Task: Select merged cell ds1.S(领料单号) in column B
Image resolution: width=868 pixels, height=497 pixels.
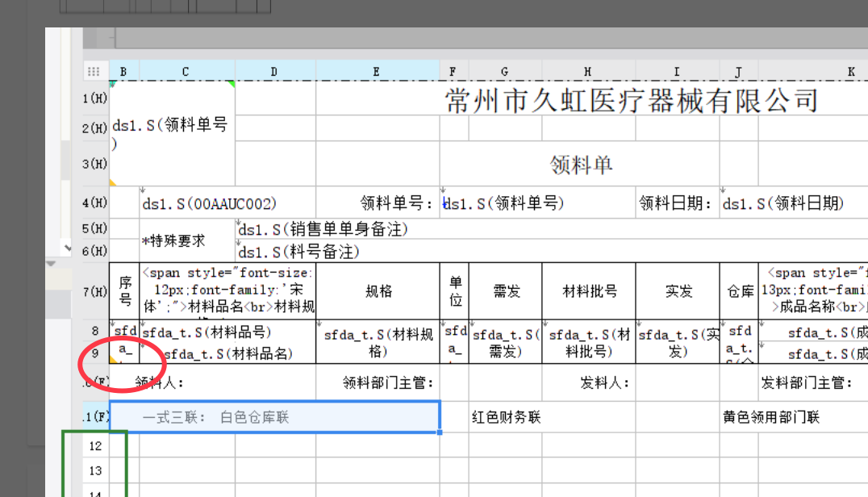Action: tap(172, 133)
